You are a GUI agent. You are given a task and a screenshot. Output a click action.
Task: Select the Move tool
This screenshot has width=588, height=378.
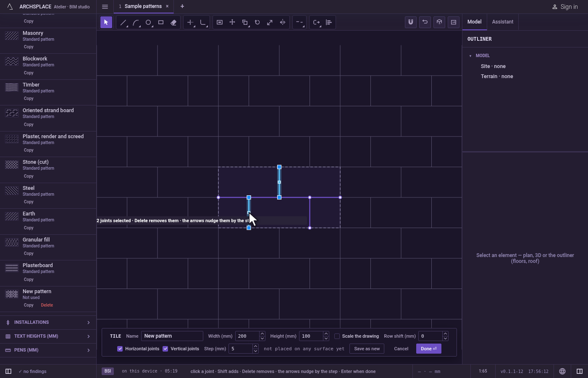(x=232, y=22)
